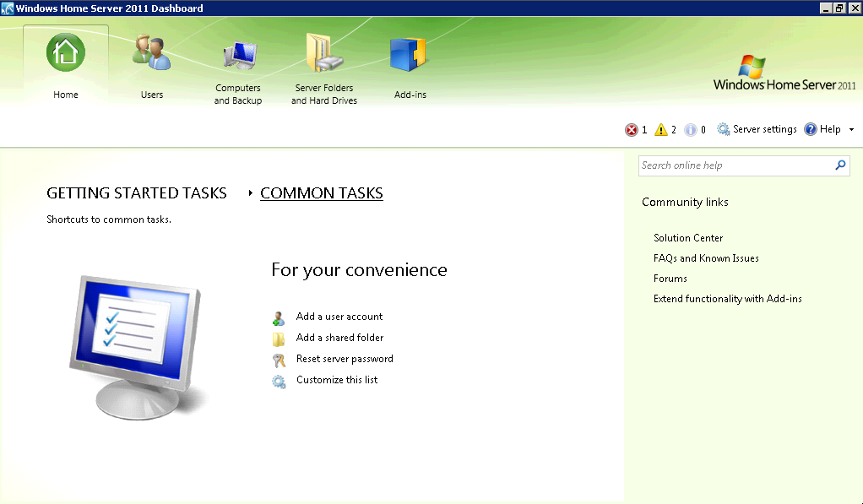Open the Solution Center community link
Viewport: 863px width, 504px height.
click(x=688, y=238)
